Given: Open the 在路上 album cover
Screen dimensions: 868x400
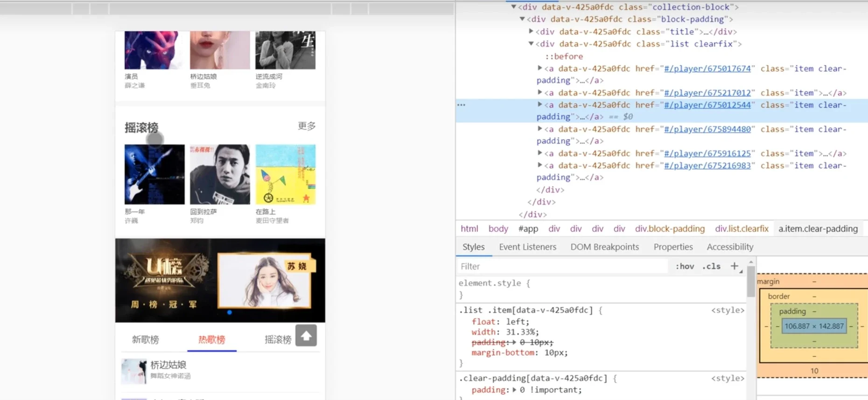Looking at the screenshot, I should point(286,174).
